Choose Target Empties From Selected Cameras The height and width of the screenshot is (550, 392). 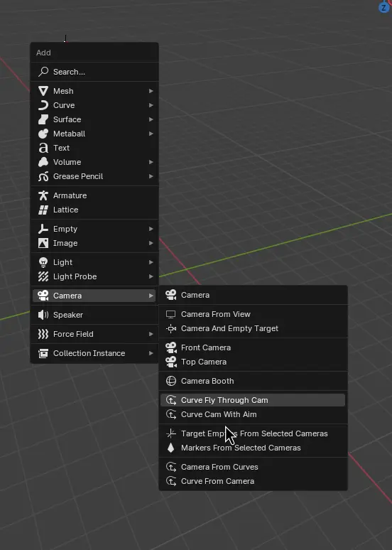click(253, 433)
